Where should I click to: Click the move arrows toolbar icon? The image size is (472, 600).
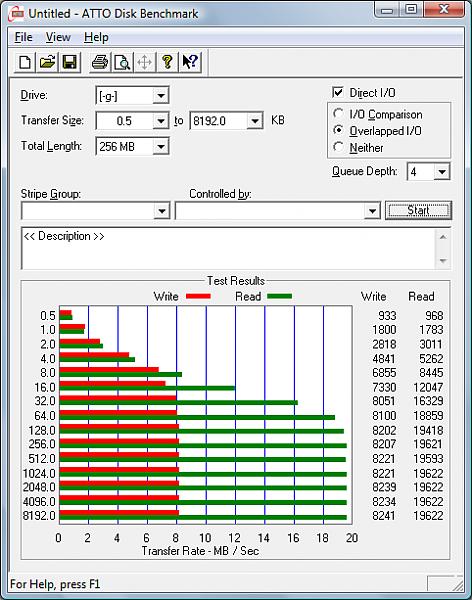(x=144, y=62)
